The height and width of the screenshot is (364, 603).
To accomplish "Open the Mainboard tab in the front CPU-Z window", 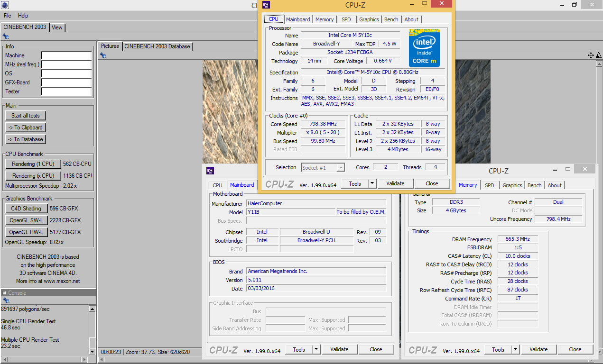I will tap(298, 19).
